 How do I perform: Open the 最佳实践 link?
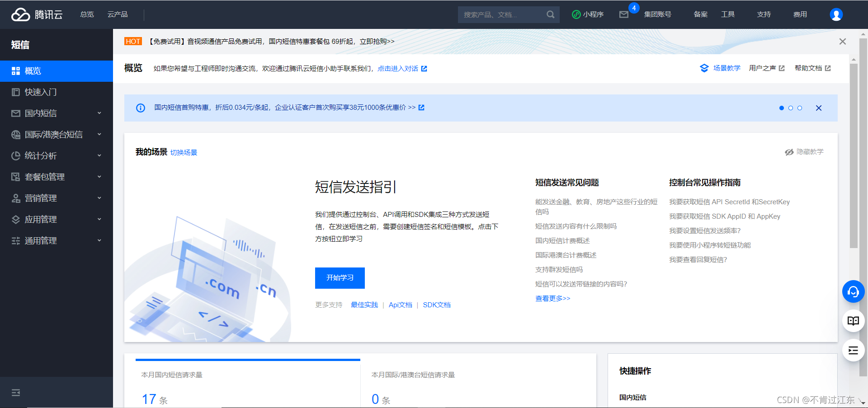pyautogui.click(x=364, y=305)
